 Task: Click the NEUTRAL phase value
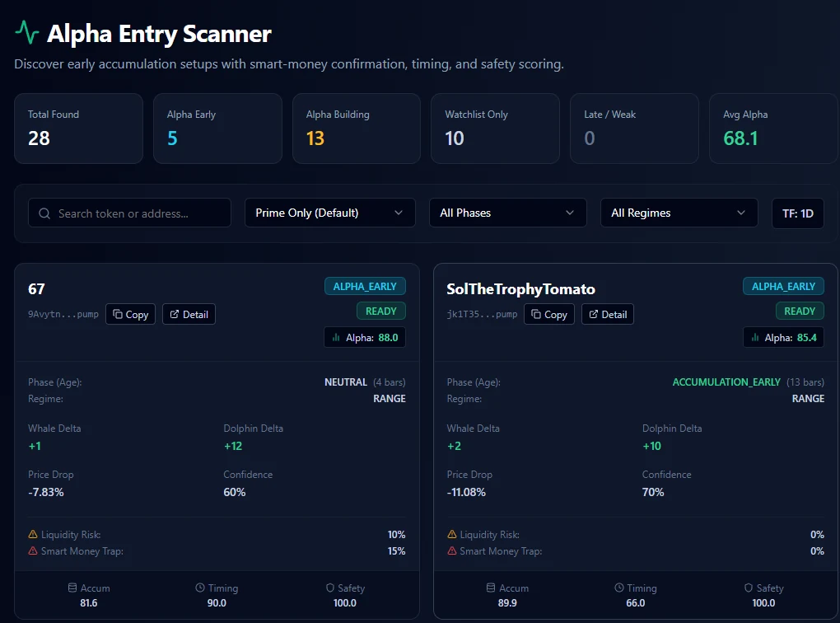tap(346, 382)
